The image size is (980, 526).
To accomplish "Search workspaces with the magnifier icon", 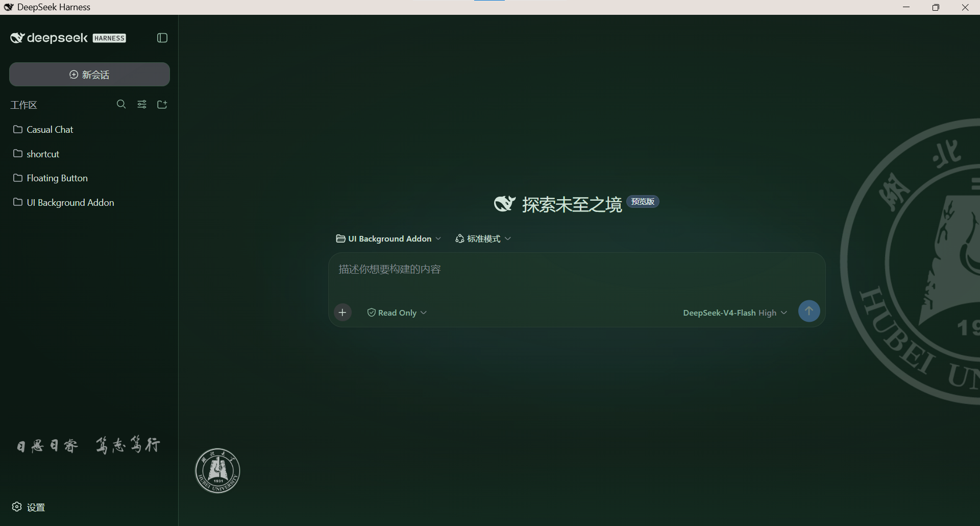I will pos(121,104).
